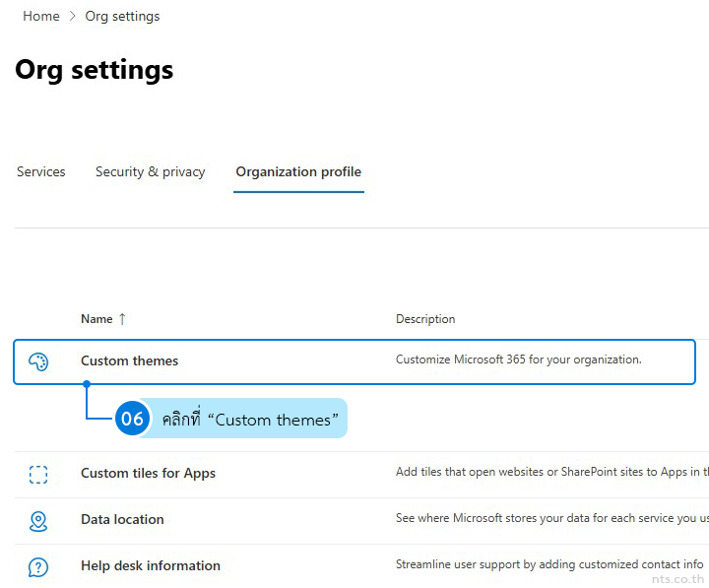Click the Custom themes palette icon
Screen dimensions: 709x588
tap(38, 361)
